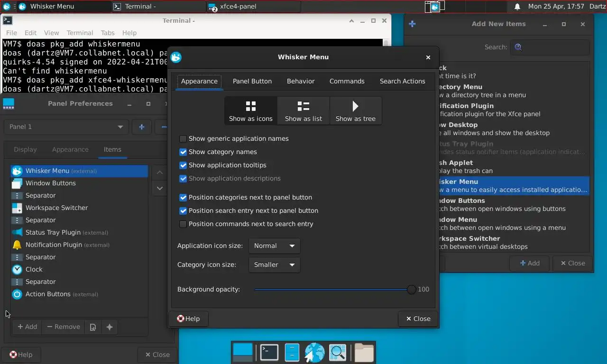Open application finder magnifier in dock
This screenshot has height=364, width=607.
tap(338, 353)
